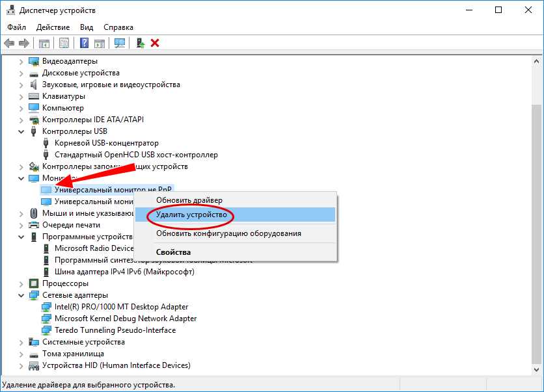
Task: Click the action pane toolbar icon
Action: tap(100, 44)
